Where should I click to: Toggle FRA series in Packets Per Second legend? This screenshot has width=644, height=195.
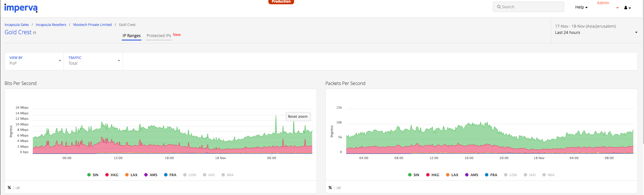[491, 175]
